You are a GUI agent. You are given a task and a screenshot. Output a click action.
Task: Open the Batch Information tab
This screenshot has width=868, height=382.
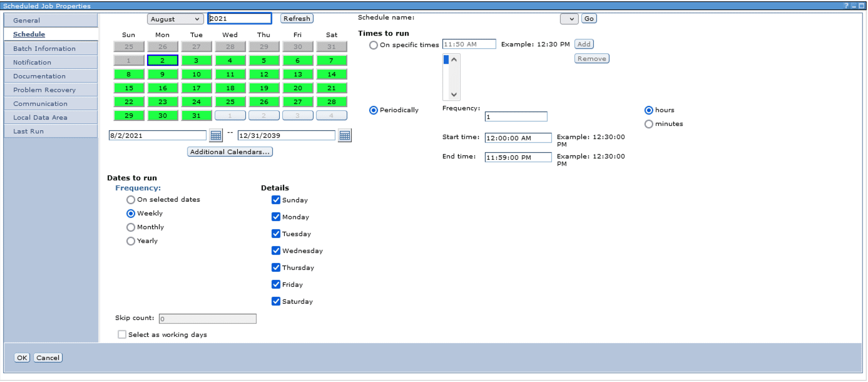pyautogui.click(x=44, y=49)
